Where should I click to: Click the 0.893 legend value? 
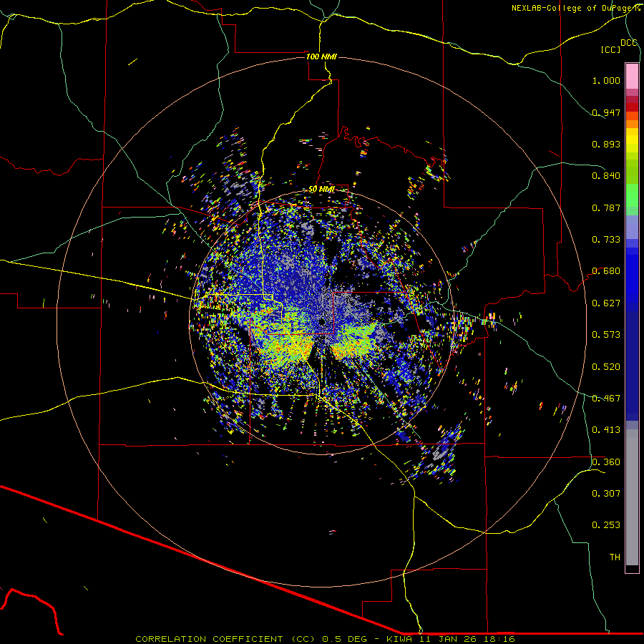click(606, 144)
